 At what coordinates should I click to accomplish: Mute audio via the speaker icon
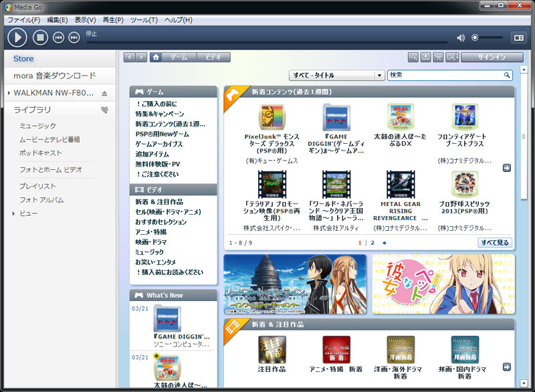pyautogui.click(x=461, y=38)
